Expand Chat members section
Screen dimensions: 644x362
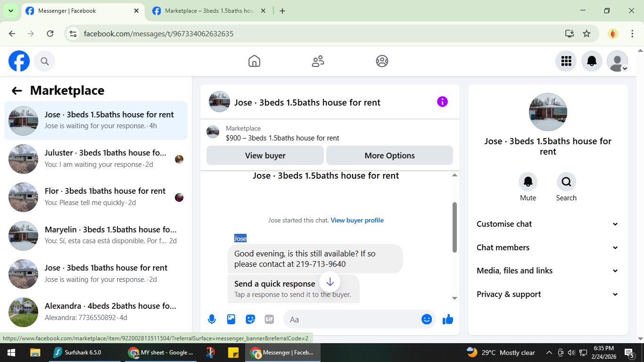point(548,247)
